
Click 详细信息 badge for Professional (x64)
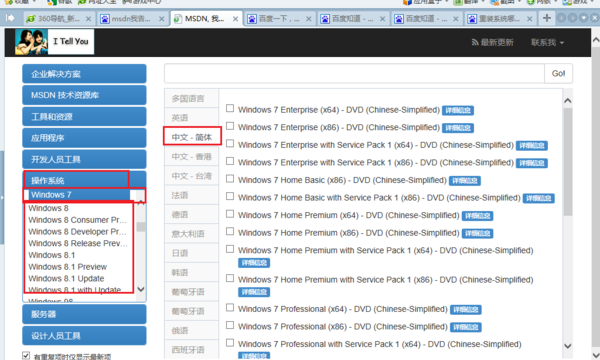click(466, 310)
